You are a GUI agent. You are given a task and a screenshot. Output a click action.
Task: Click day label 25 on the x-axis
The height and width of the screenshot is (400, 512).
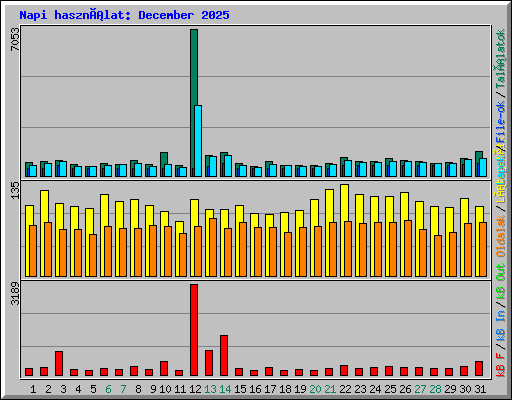click(390, 389)
